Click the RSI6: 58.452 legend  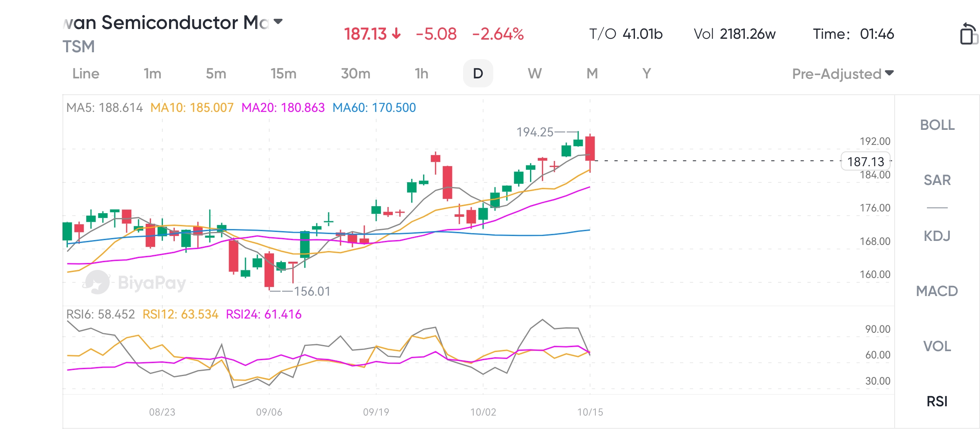tap(100, 314)
